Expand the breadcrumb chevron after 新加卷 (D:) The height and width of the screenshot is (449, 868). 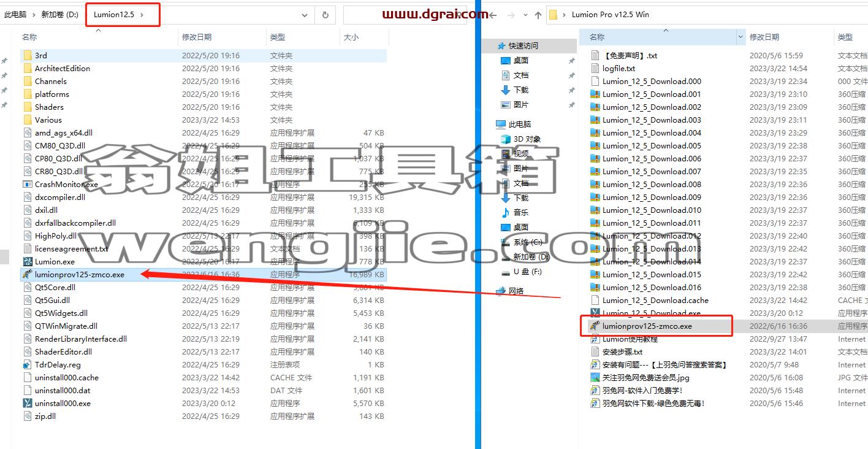coord(85,15)
